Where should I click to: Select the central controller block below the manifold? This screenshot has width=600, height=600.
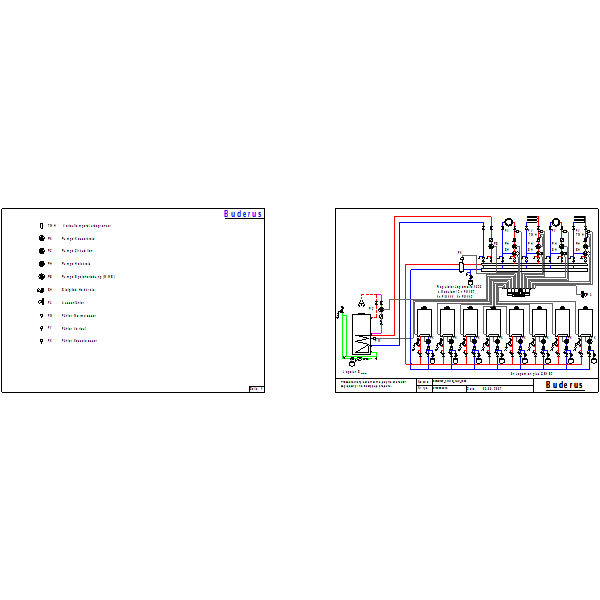518,292
